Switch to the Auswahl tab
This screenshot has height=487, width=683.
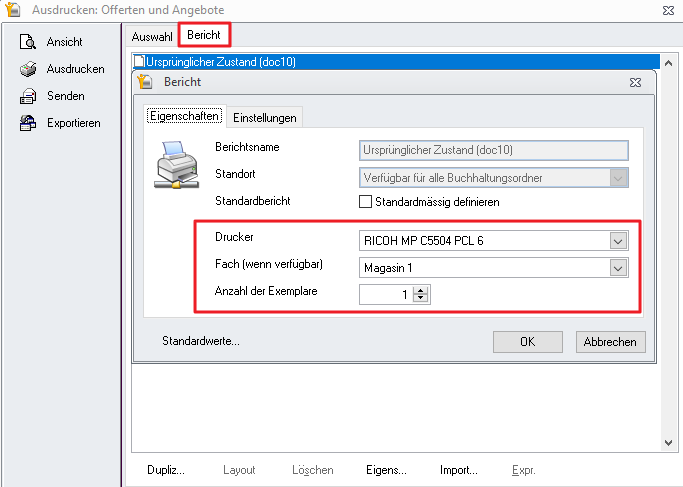(152, 36)
